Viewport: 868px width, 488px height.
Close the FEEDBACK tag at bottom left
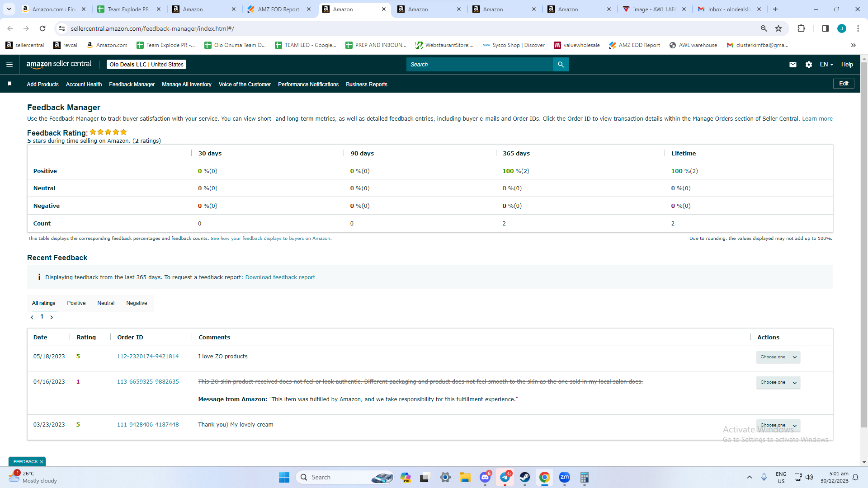coord(42,462)
